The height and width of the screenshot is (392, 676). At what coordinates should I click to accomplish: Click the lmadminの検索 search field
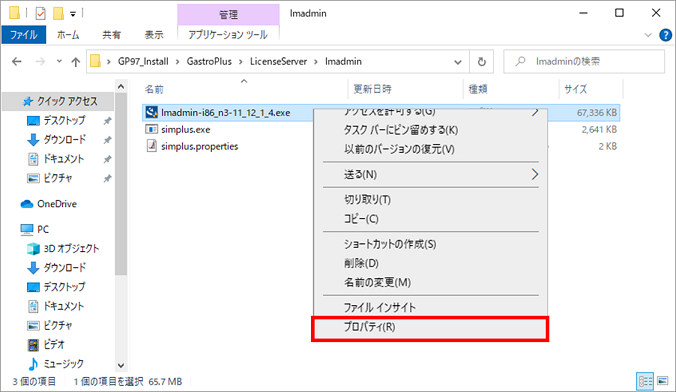click(x=584, y=62)
